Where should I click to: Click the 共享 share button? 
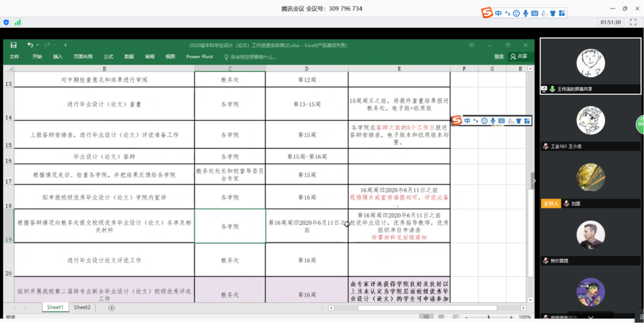[519, 56]
